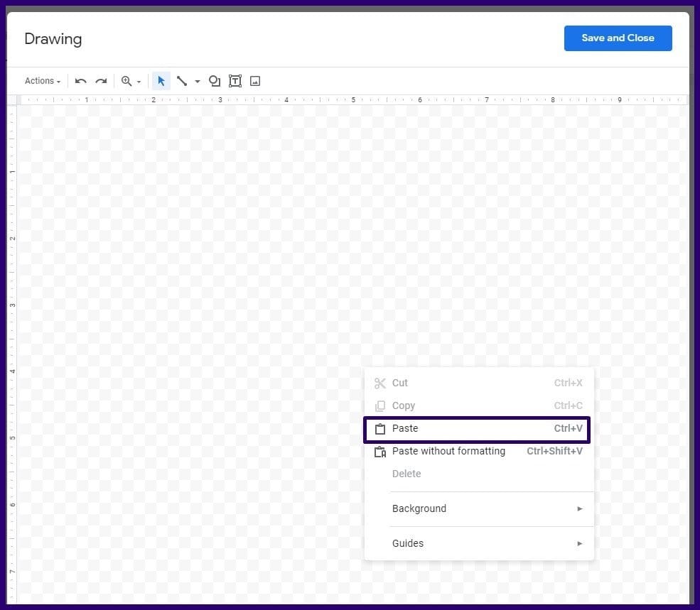Pick the Line tool
This screenshot has height=610, width=700.
click(182, 81)
